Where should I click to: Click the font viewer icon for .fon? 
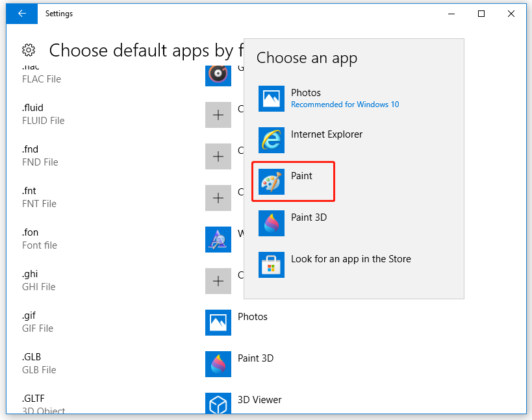coord(218,240)
